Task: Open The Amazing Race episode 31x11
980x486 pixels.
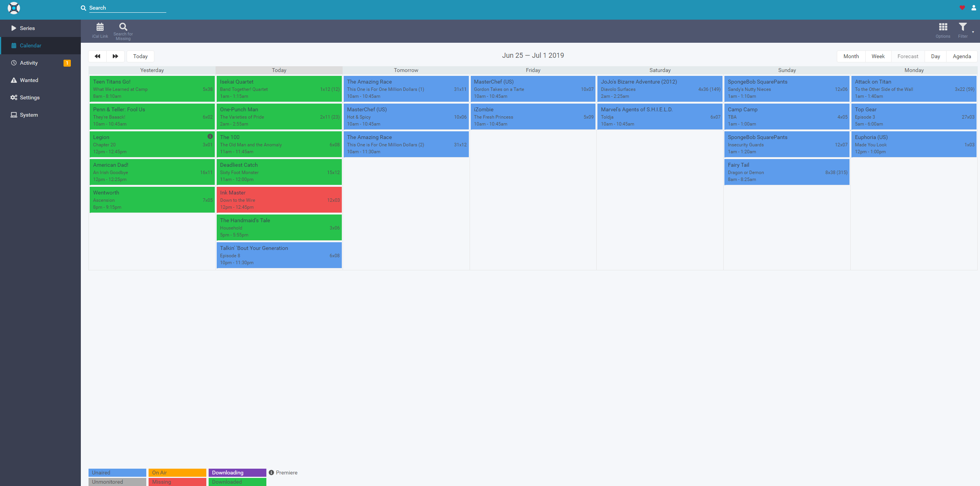Action: click(406, 89)
